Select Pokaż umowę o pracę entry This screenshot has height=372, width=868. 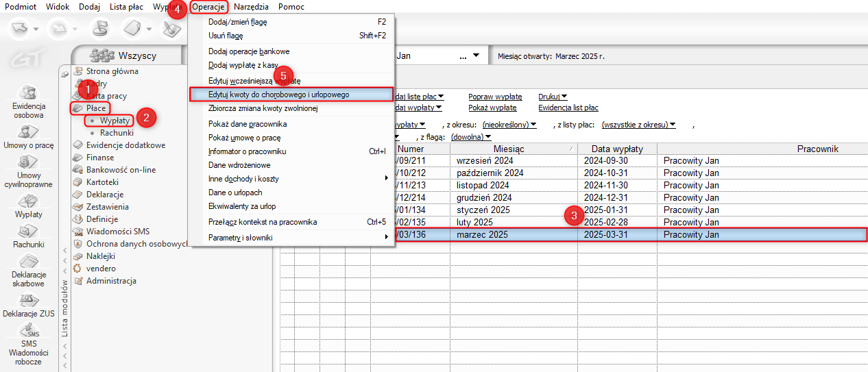[291, 138]
